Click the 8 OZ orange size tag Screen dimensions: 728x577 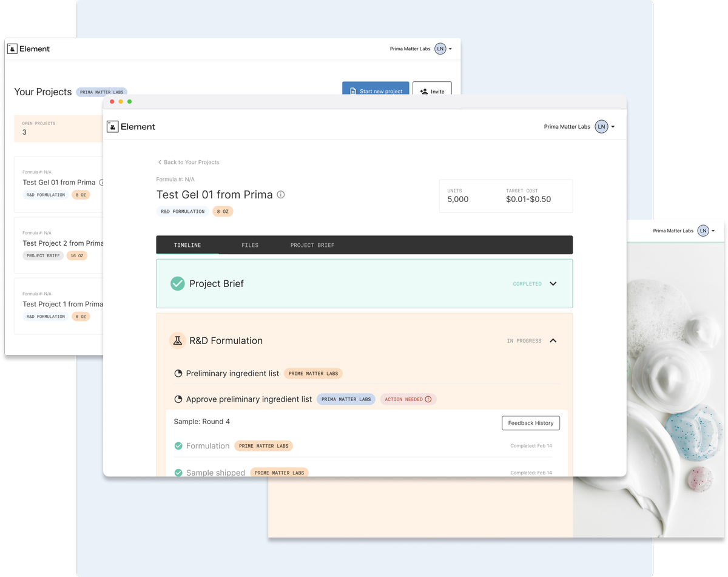(223, 212)
